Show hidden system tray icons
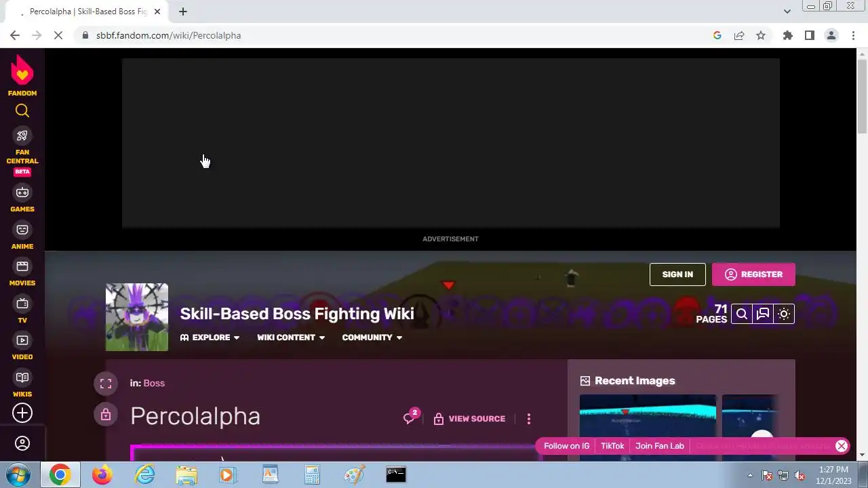Image resolution: width=868 pixels, height=488 pixels. tap(750, 475)
